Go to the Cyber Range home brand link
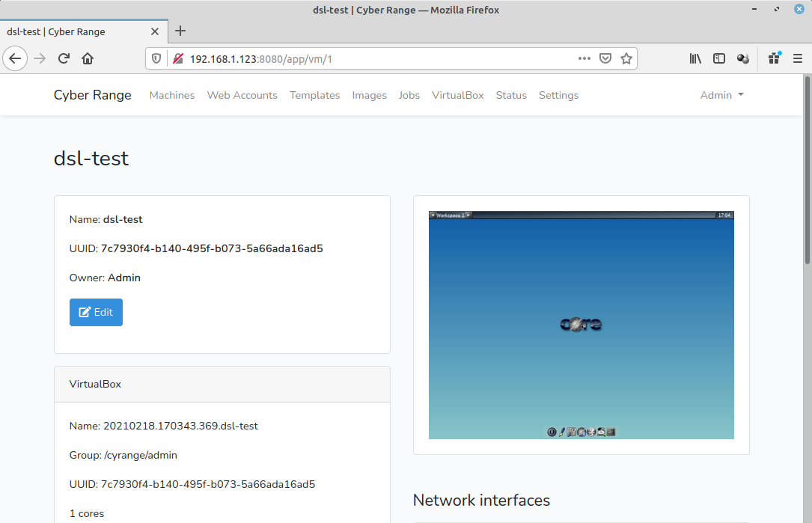812x523 pixels. click(x=93, y=95)
